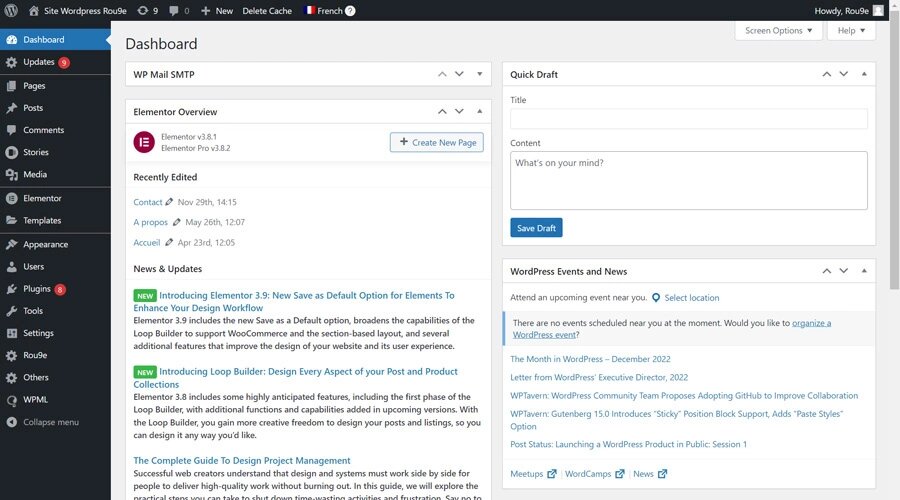Viewport: 900px width, 500px height.
Task: Open Plugins in the sidebar
Action: 55,289
